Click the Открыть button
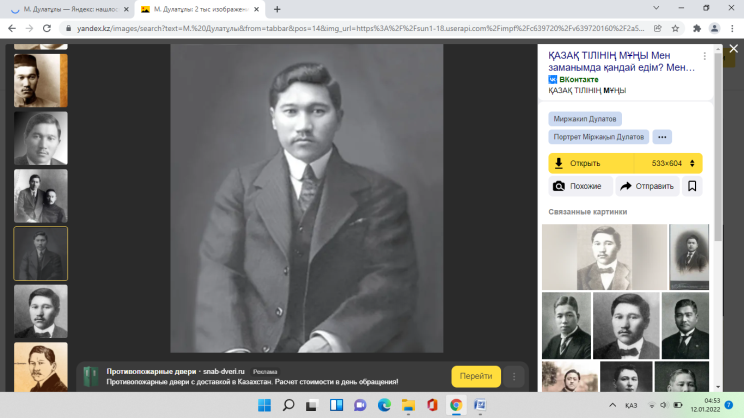Screen dimensions: 744x418 pyautogui.click(x=591, y=163)
